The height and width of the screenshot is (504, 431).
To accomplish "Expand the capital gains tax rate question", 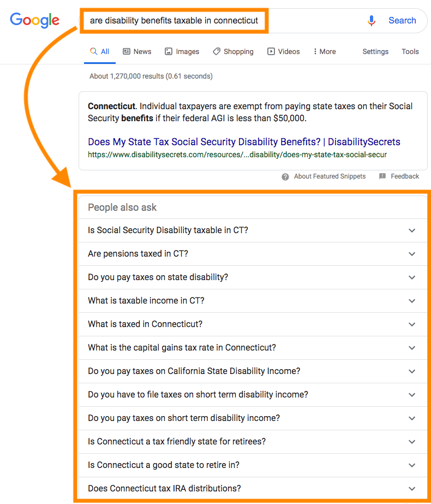I will 253,348.
